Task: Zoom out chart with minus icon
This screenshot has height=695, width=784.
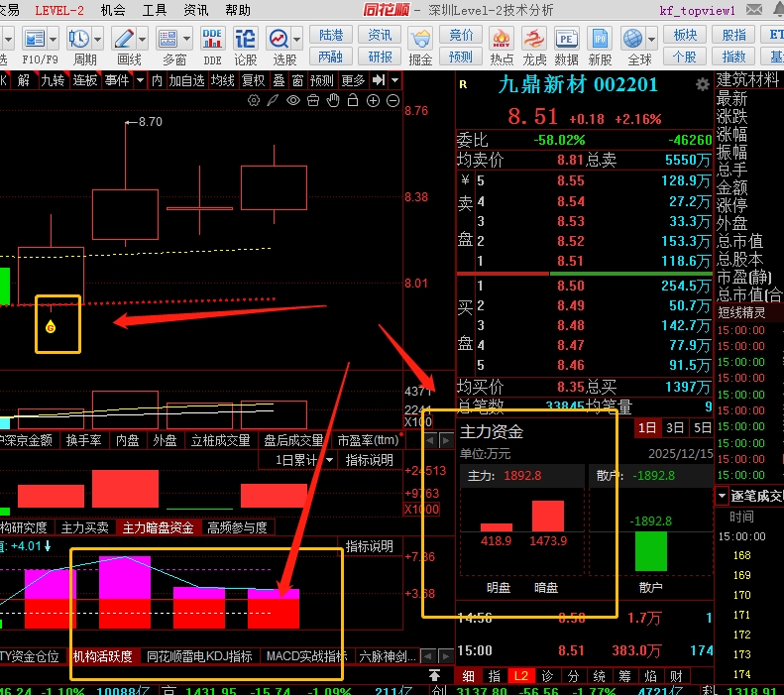Action: [393, 100]
